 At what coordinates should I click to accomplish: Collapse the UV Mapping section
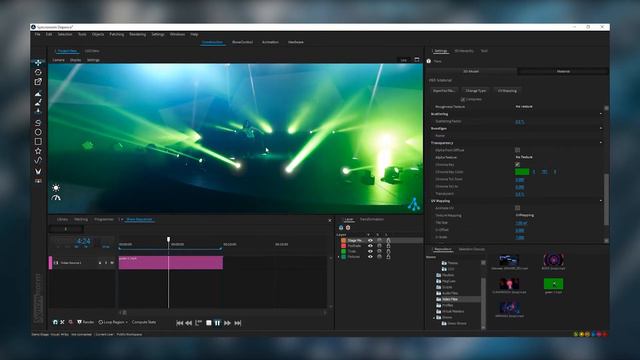click(600, 201)
